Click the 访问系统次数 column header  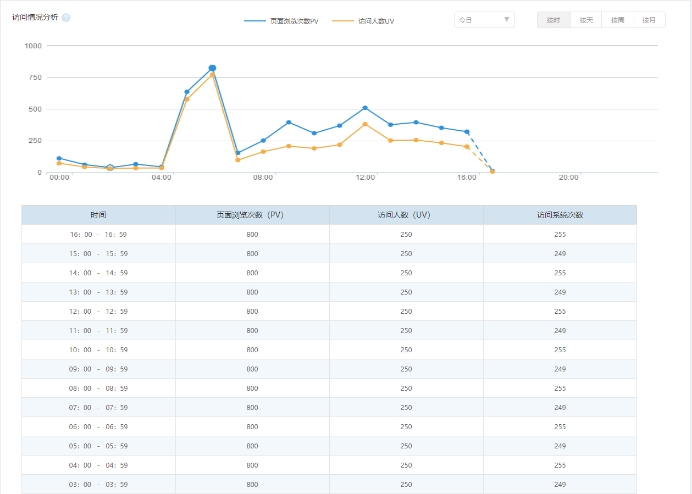(560, 215)
